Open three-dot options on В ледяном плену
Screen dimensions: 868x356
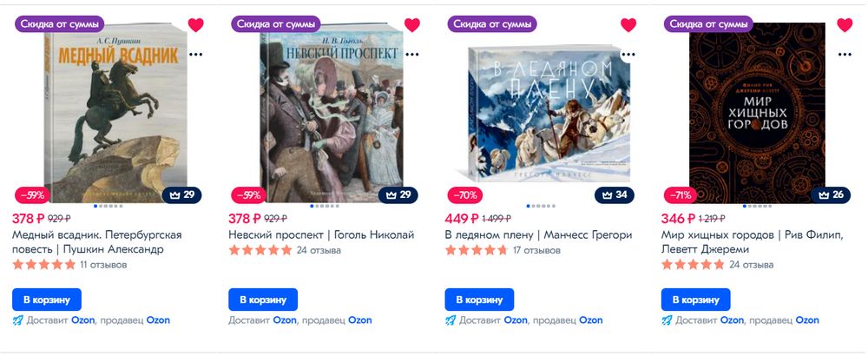(628, 54)
